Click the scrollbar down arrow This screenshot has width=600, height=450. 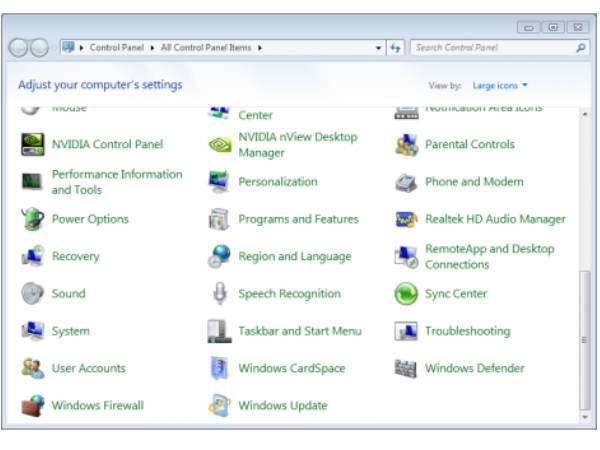coord(584,417)
